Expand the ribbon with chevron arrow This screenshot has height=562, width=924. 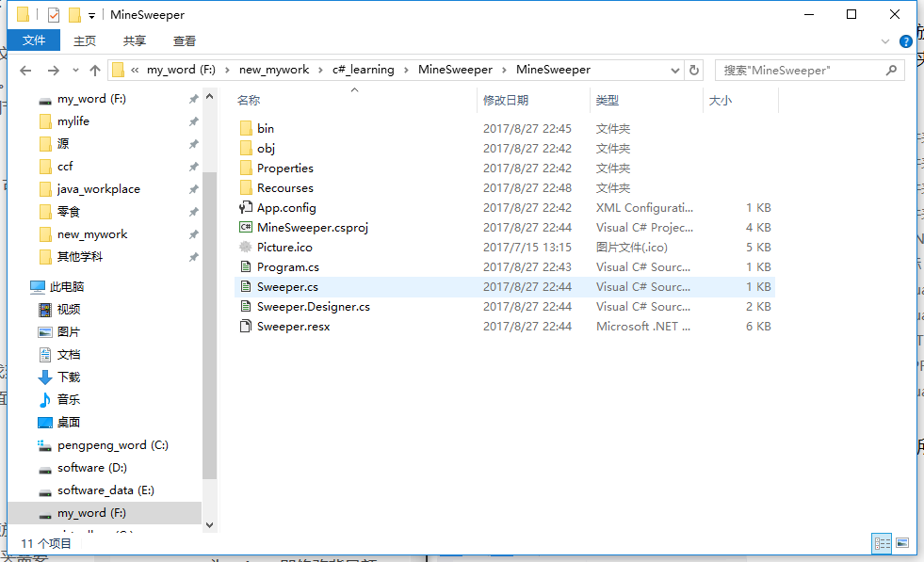(x=885, y=41)
